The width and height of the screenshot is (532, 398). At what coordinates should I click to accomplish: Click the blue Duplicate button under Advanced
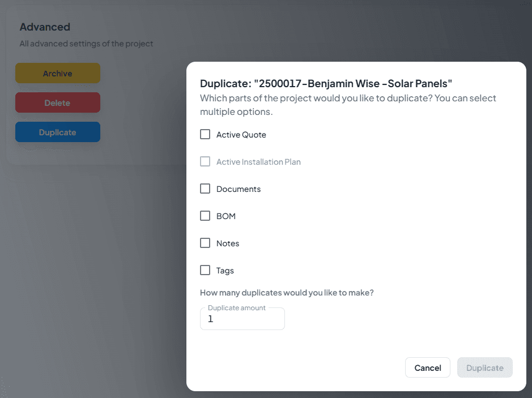pyautogui.click(x=58, y=132)
